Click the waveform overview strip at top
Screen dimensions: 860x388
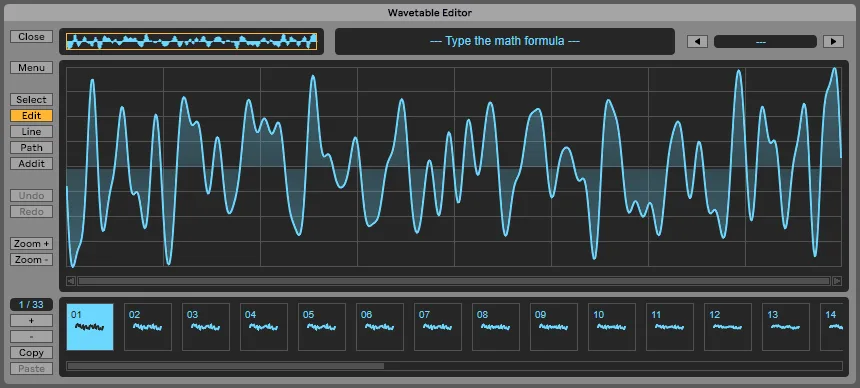point(191,41)
